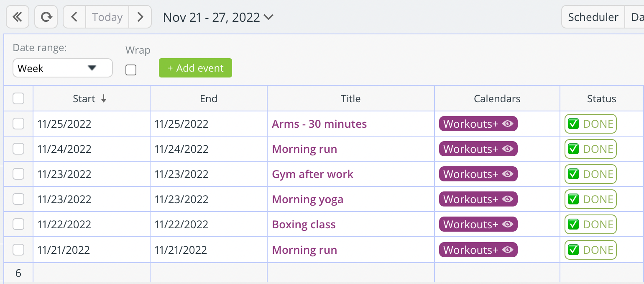Collapse sidebar with double-chevron icon
Viewport: 644px width, 284px height.
click(x=17, y=17)
